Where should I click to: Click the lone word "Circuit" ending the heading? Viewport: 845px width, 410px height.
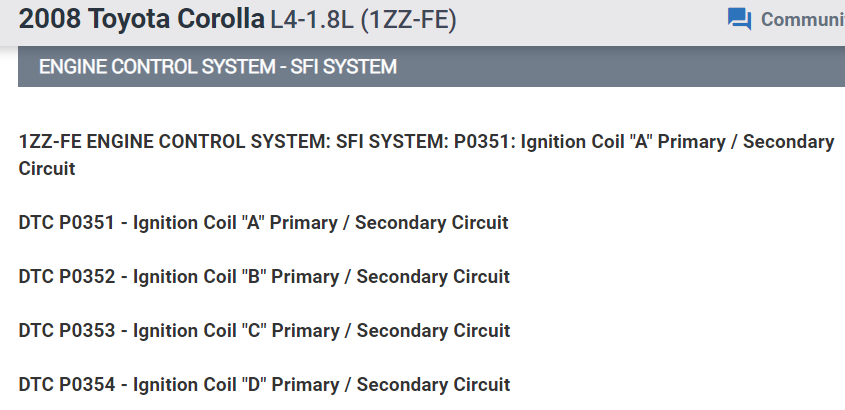pos(47,169)
